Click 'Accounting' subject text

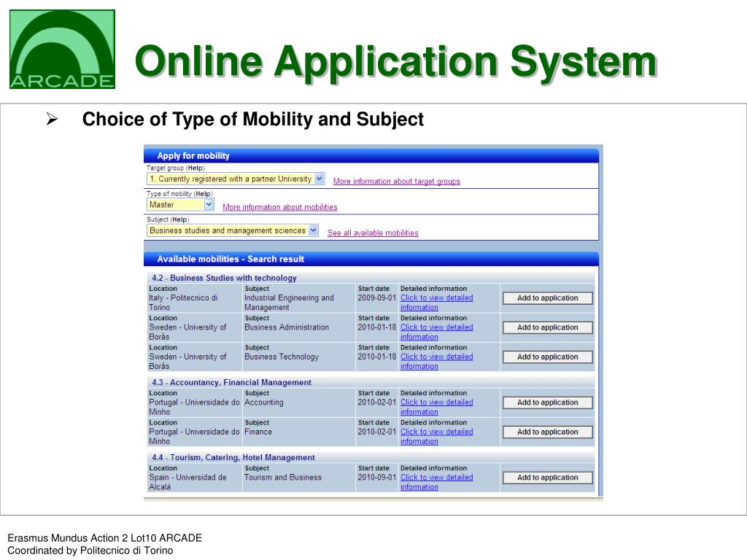(264, 402)
